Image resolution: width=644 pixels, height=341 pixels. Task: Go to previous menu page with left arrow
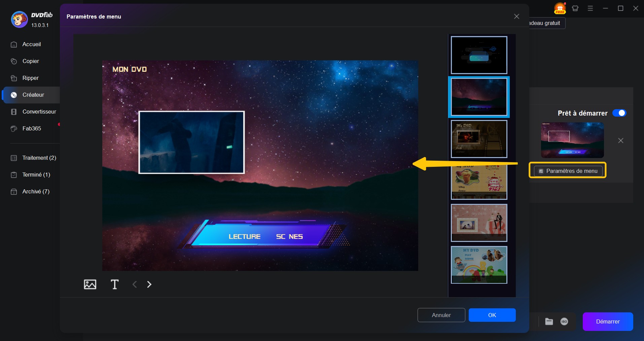coord(134,284)
